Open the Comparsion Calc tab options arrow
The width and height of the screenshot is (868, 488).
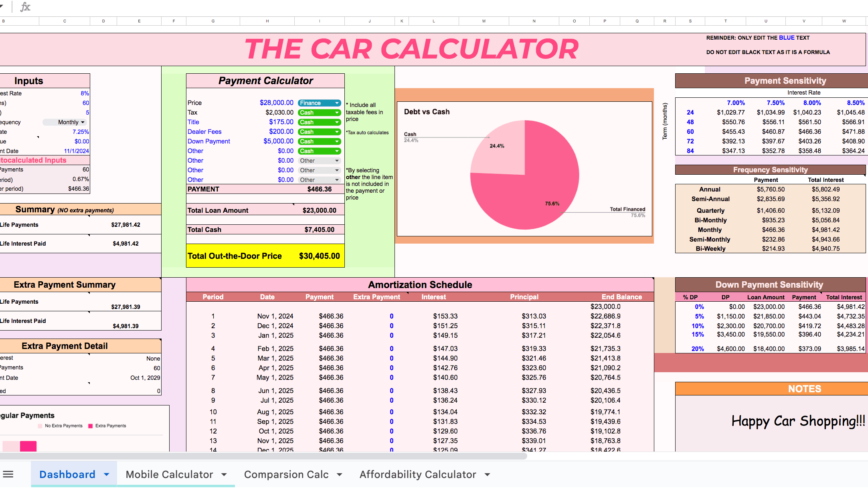click(x=340, y=474)
